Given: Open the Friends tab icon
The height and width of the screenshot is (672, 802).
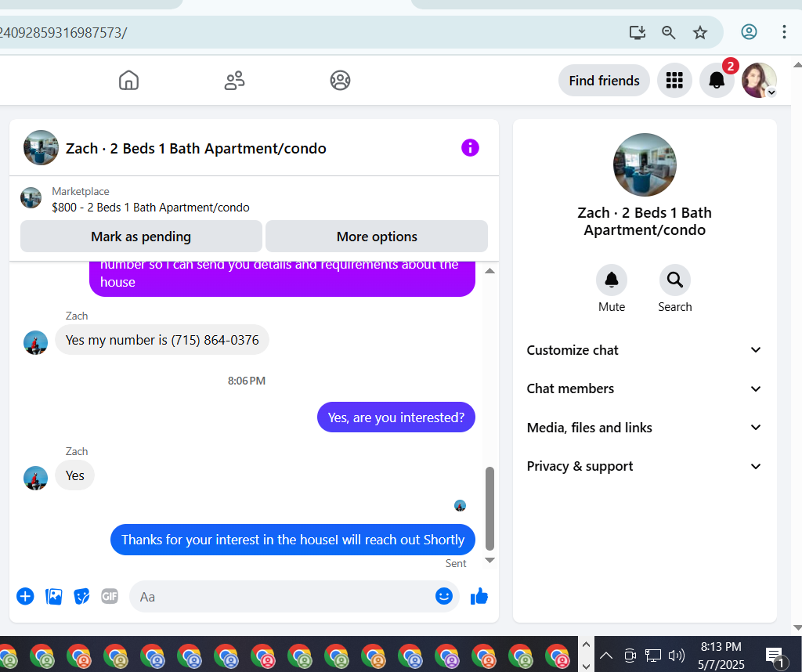Looking at the screenshot, I should click(234, 81).
